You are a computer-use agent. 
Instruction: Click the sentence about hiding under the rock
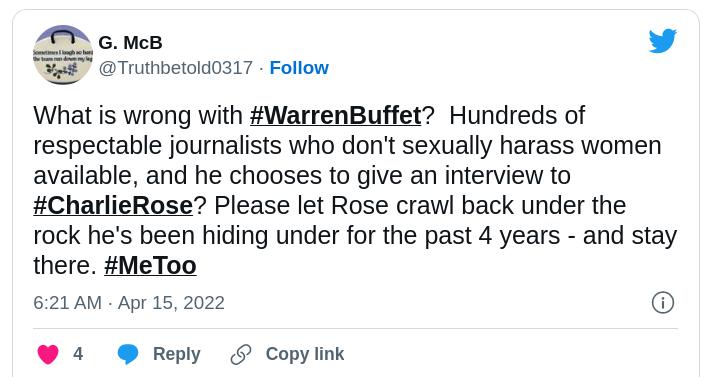pyautogui.click(x=355, y=236)
